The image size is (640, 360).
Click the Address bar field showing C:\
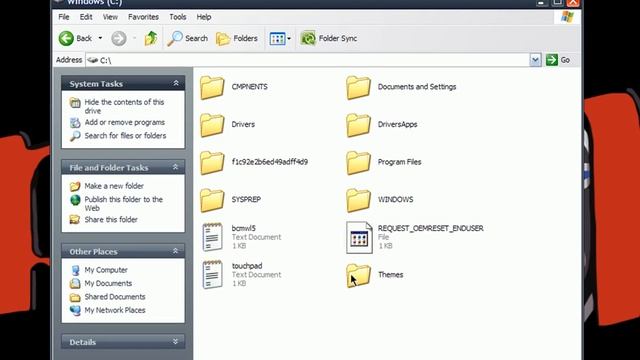[307, 60]
